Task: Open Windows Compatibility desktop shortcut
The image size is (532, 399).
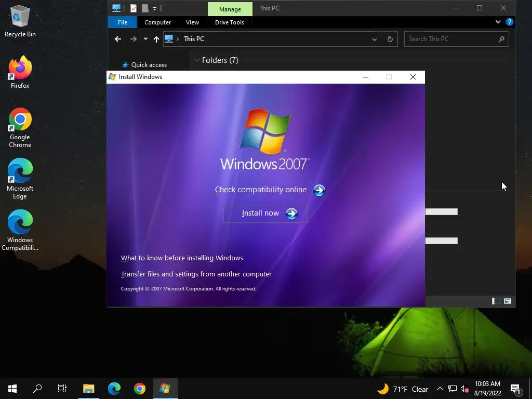Action: point(20,230)
